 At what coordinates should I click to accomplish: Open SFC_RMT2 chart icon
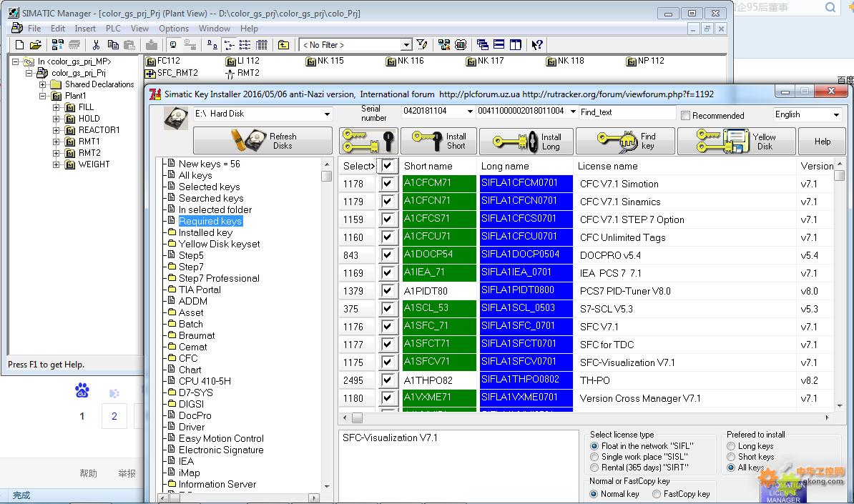(x=151, y=73)
